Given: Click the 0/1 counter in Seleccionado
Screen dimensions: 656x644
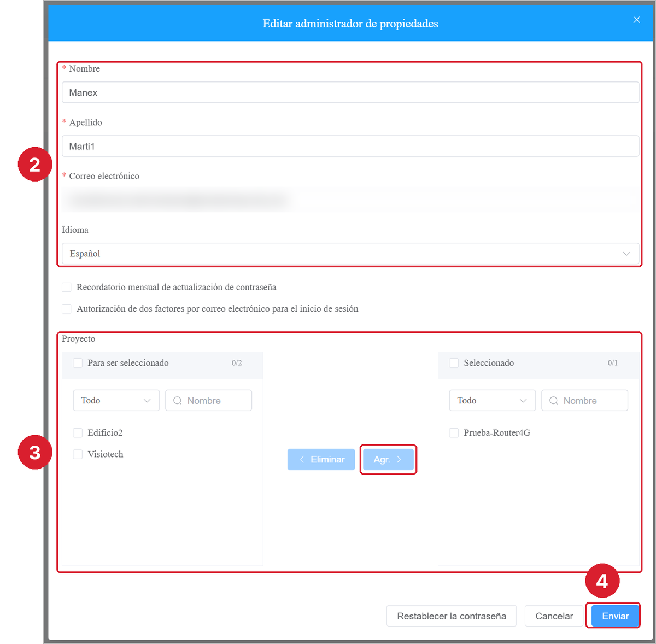Looking at the screenshot, I should pos(613,363).
